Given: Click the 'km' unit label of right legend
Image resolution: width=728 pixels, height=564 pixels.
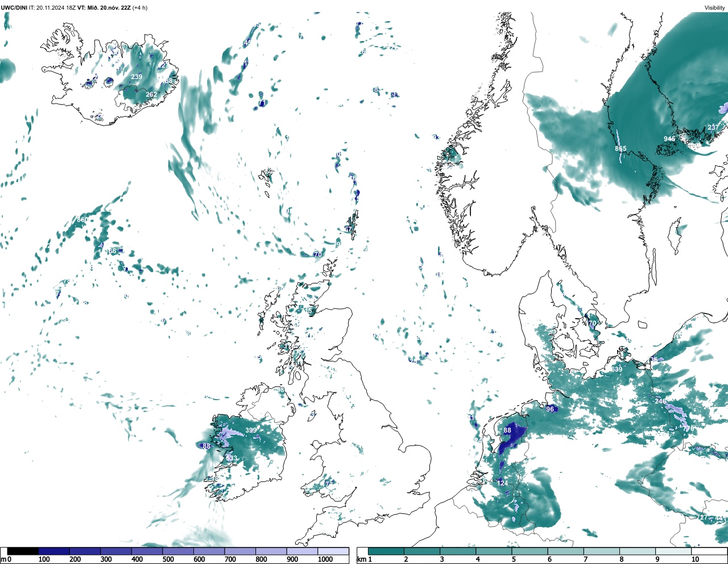Looking at the screenshot, I should [362, 560].
